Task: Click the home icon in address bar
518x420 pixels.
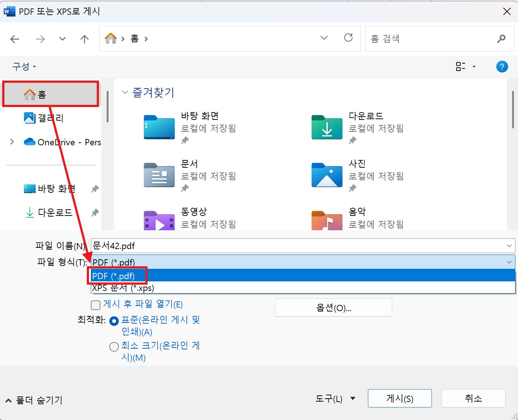Action: 110,38
